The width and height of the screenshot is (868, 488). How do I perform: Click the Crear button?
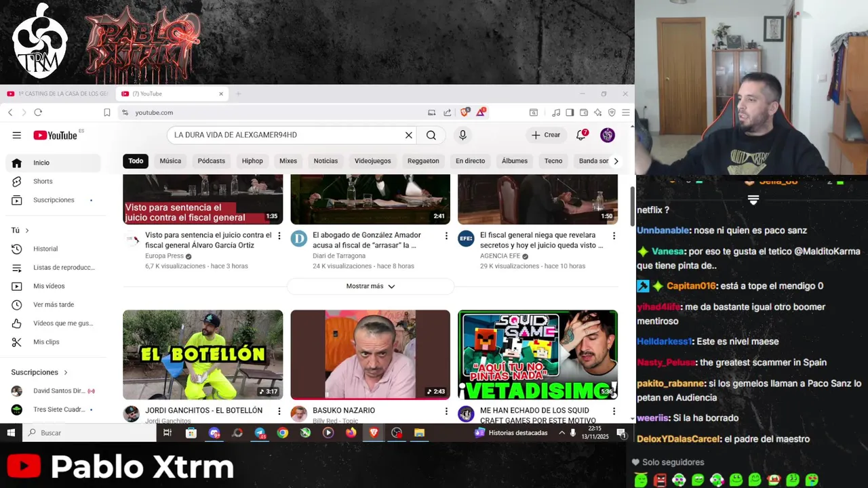click(546, 135)
